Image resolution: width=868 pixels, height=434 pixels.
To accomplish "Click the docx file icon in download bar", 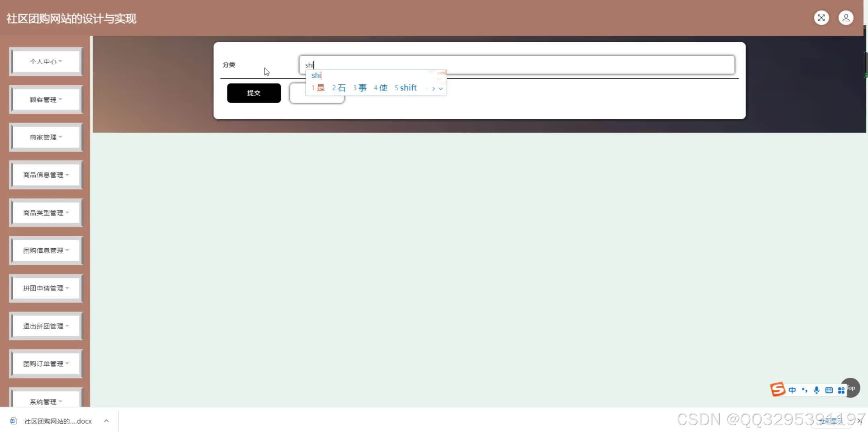I will point(13,421).
